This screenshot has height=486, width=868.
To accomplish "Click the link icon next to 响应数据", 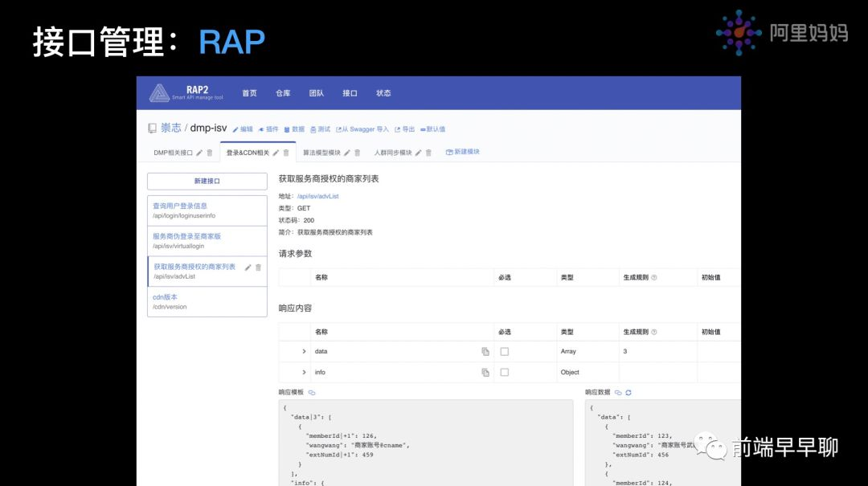I will tap(618, 393).
